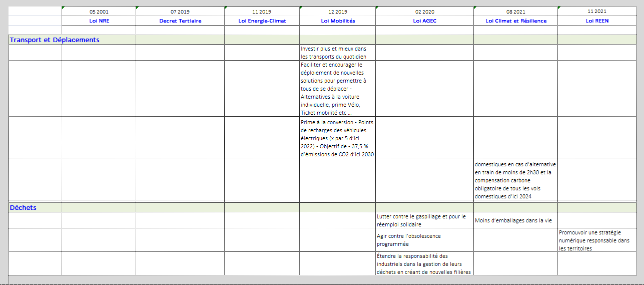Click the "05 2001" date cell

coord(99,12)
